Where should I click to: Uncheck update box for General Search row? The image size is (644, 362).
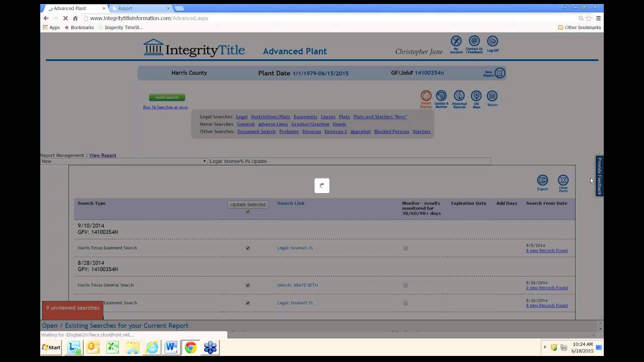tap(248, 285)
